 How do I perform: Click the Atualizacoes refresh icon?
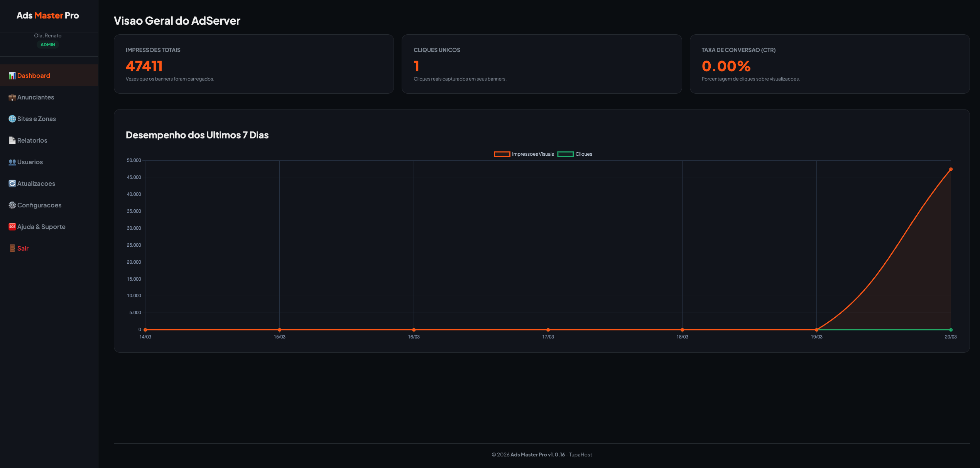point(12,183)
